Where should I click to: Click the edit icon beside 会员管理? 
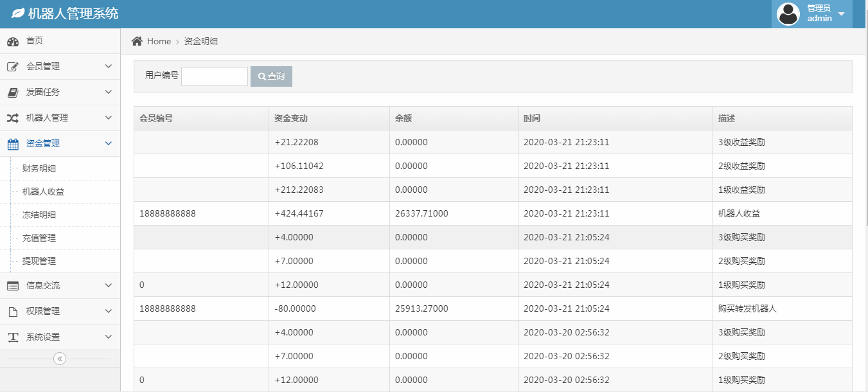[13, 67]
